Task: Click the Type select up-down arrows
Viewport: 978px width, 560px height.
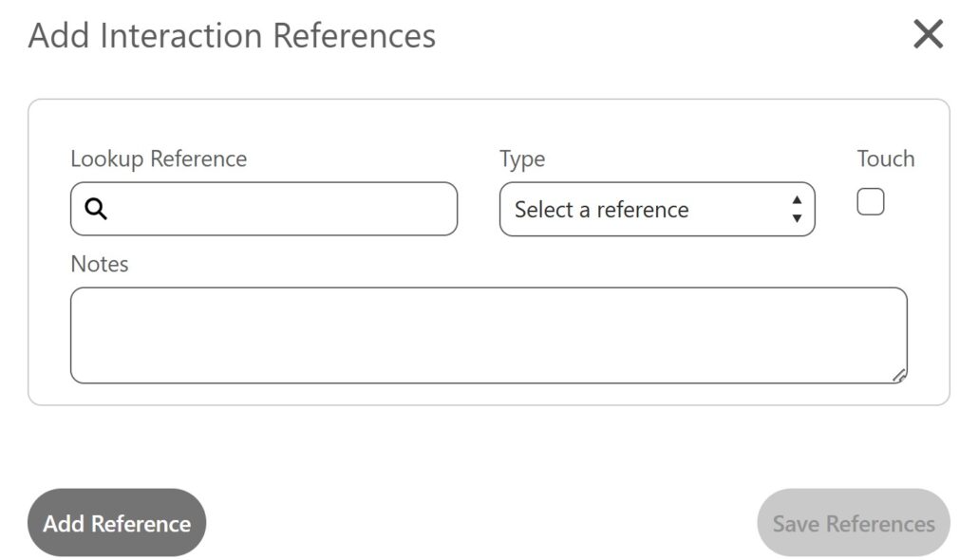Action: (x=797, y=209)
